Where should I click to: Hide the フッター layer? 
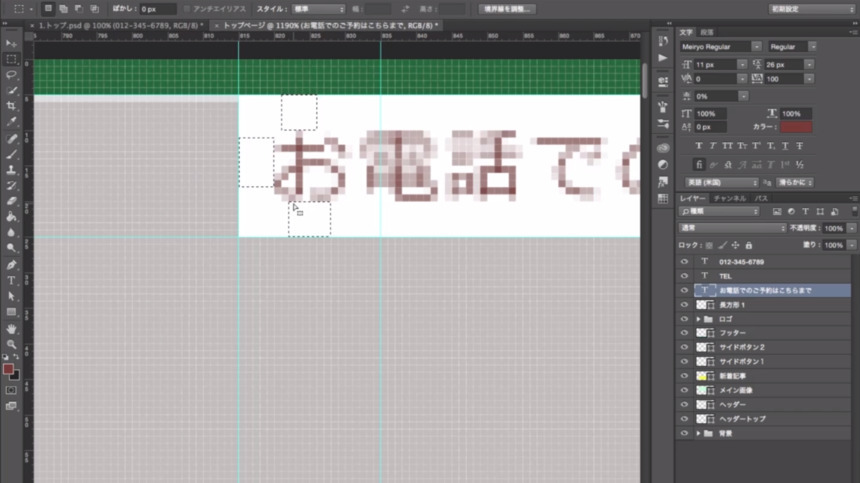coord(684,333)
